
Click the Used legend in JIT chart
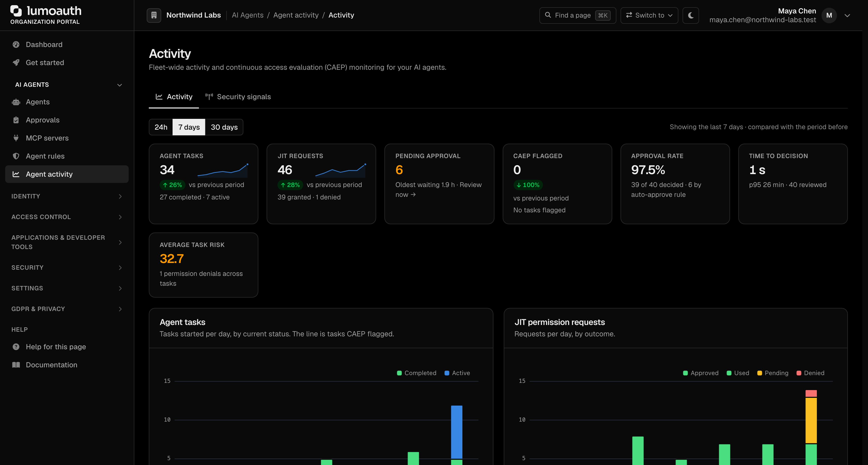coord(738,373)
